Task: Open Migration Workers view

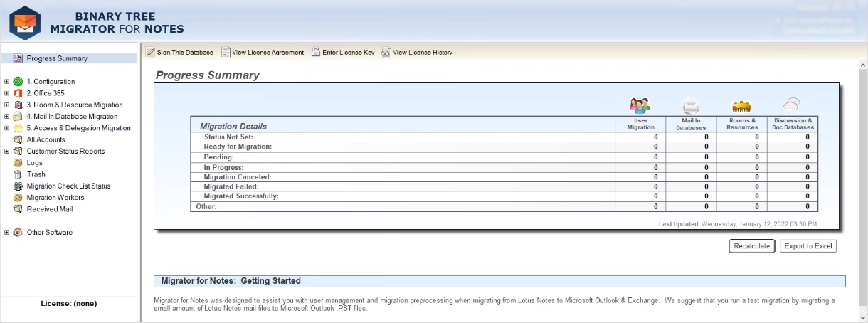Action: pos(55,198)
